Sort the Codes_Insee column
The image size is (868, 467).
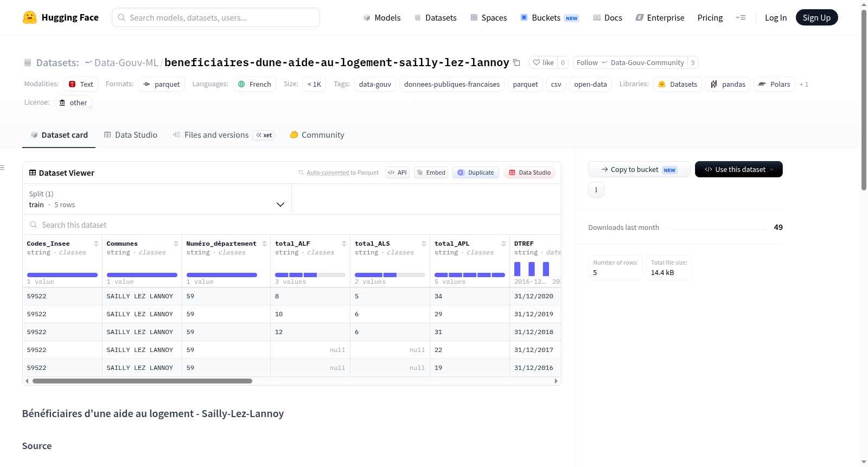point(96,244)
